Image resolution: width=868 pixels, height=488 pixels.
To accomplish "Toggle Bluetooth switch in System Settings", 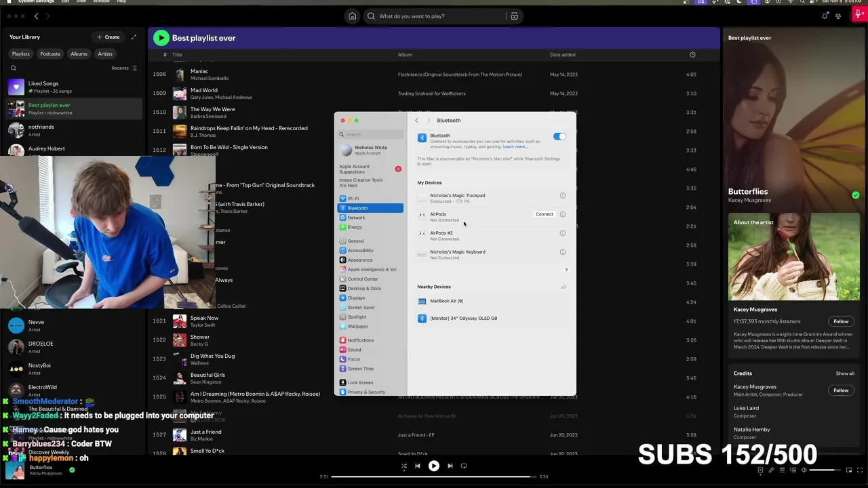I will tap(559, 137).
